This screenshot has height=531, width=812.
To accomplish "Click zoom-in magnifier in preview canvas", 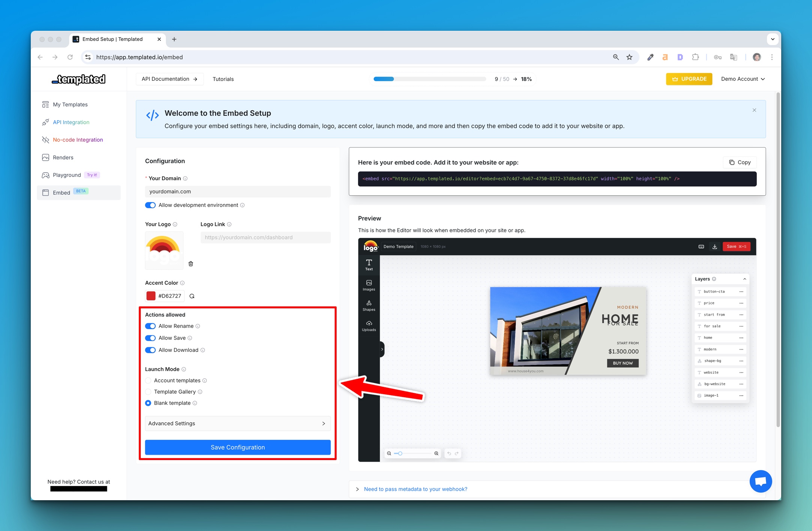I will click(436, 454).
